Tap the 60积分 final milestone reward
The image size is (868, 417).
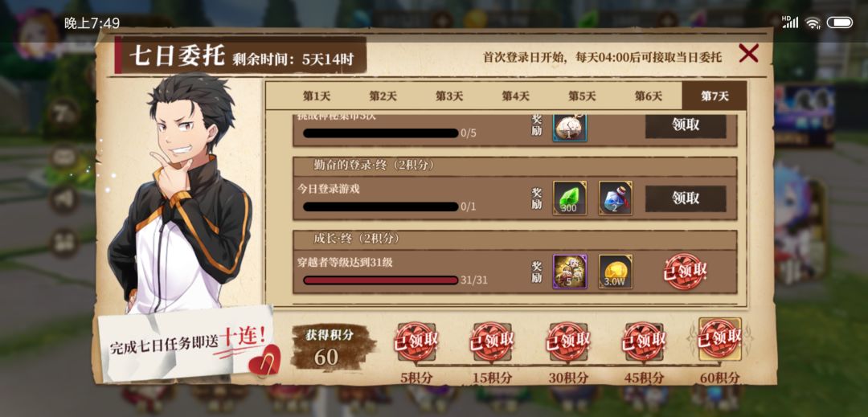coord(719,339)
